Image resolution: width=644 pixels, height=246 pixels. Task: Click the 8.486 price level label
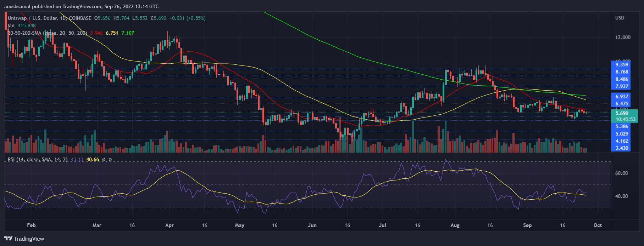(x=622, y=79)
